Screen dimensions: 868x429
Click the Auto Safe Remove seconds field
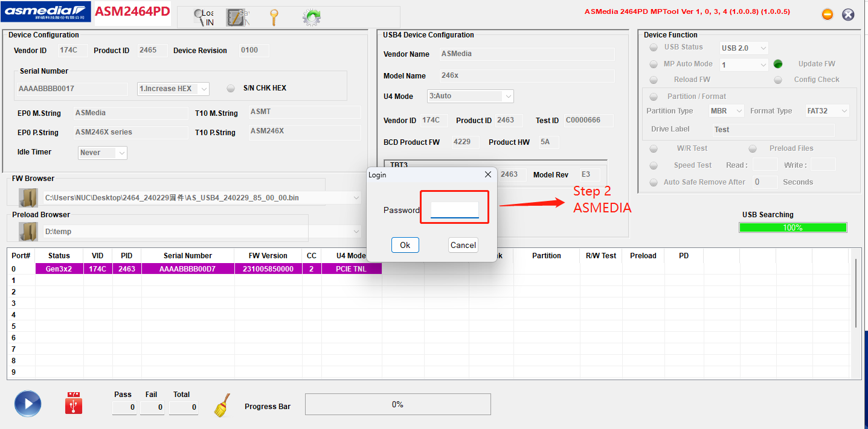(765, 182)
